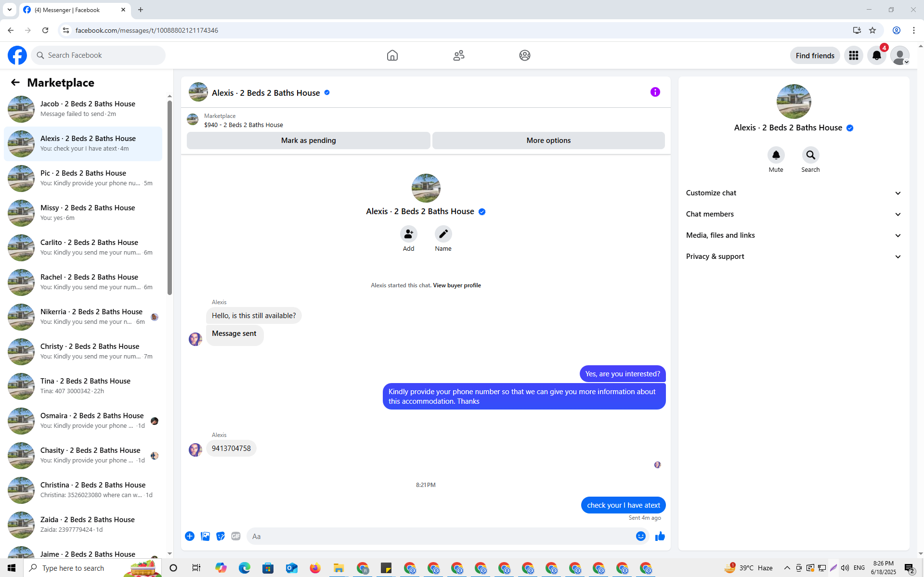Click the Alexis profile picture in right panel
This screenshot has height=577, width=924.
click(x=794, y=102)
